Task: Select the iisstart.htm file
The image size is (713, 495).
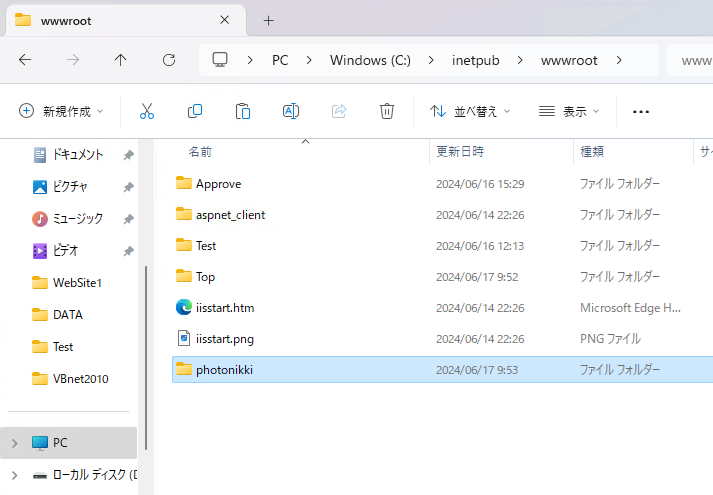Action: pyautogui.click(x=225, y=307)
